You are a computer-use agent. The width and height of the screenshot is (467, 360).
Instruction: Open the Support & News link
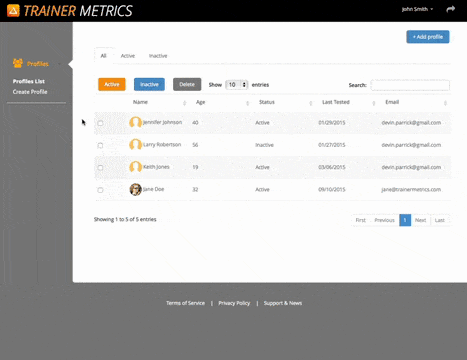pos(283,303)
